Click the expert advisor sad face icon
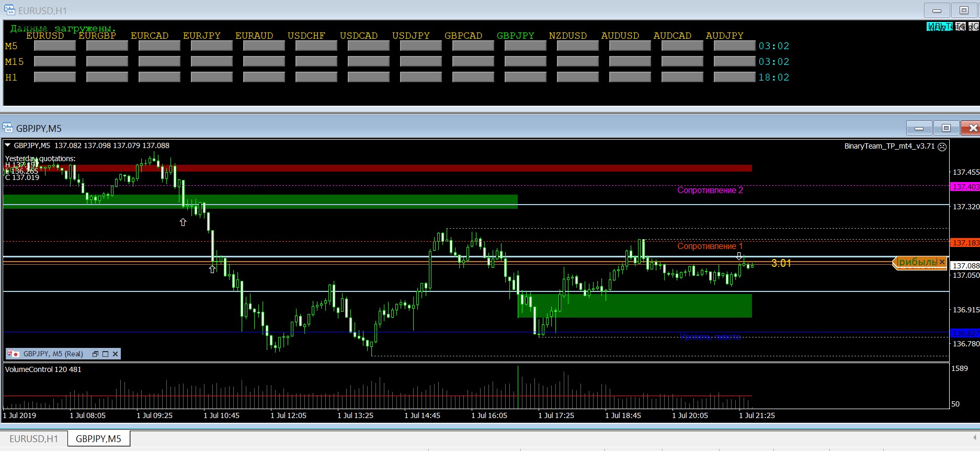980x451 pixels. [x=942, y=146]
